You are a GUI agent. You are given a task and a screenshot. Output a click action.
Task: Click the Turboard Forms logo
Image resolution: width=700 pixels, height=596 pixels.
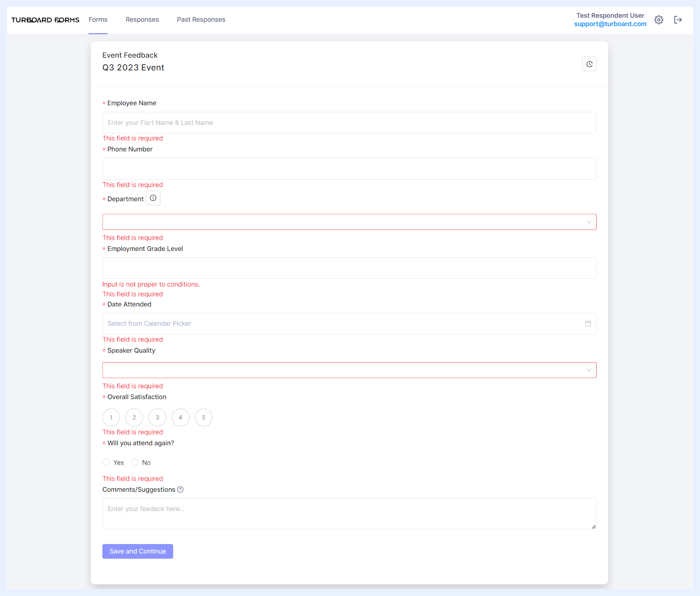pos(45,20)
